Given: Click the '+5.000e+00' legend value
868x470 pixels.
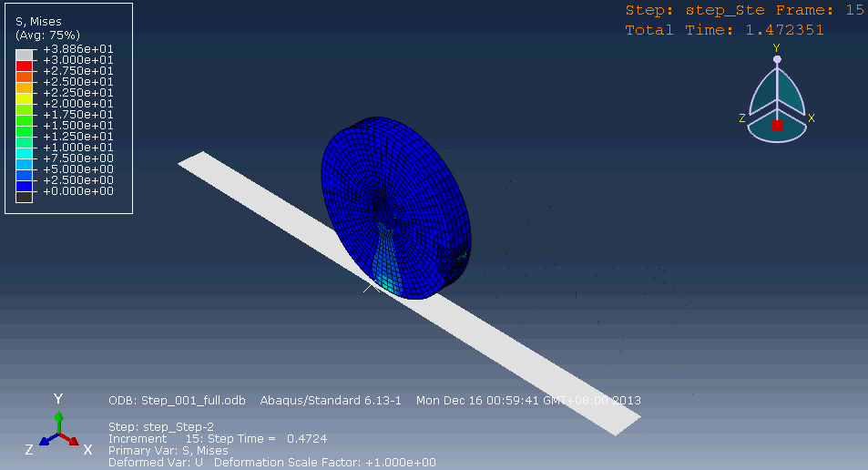Looking at the screenshot, I should click(78, 169).
